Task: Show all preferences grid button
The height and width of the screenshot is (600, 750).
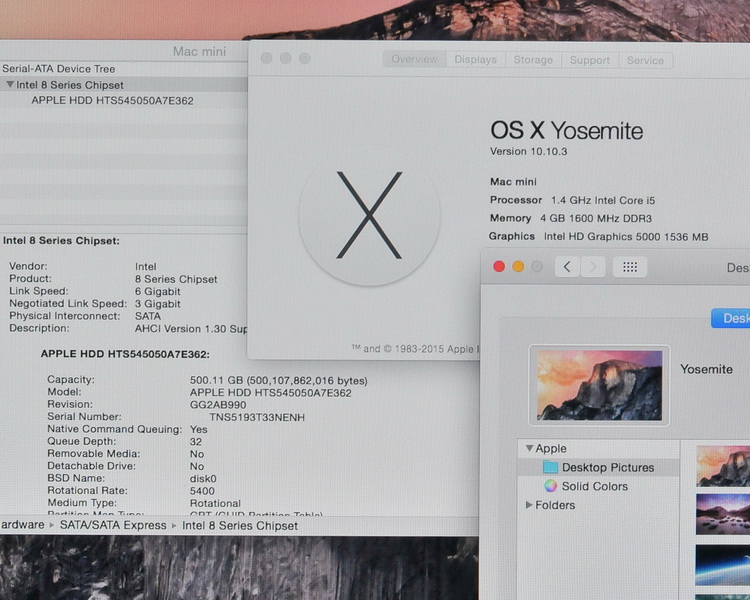Action: click(x=630, y=267)
